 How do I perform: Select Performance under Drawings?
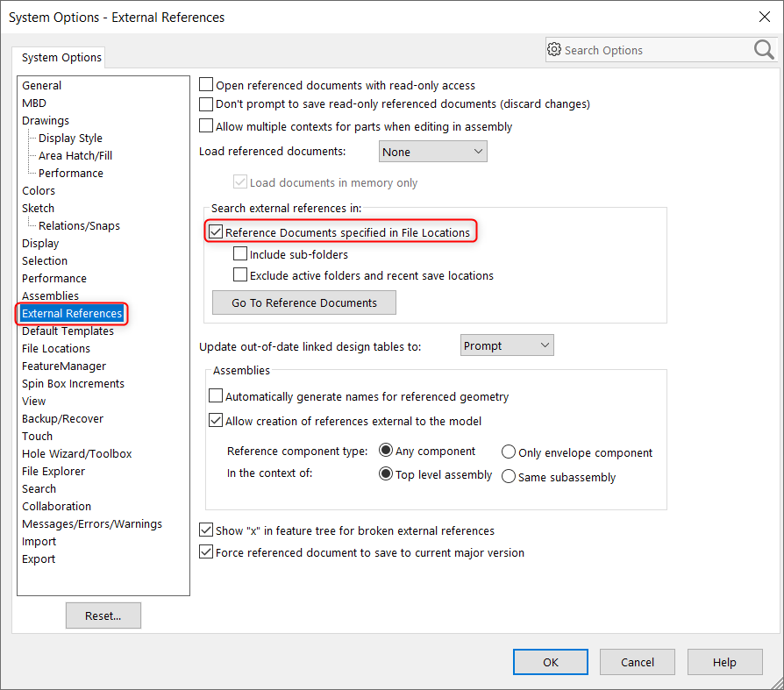point(71,173)
